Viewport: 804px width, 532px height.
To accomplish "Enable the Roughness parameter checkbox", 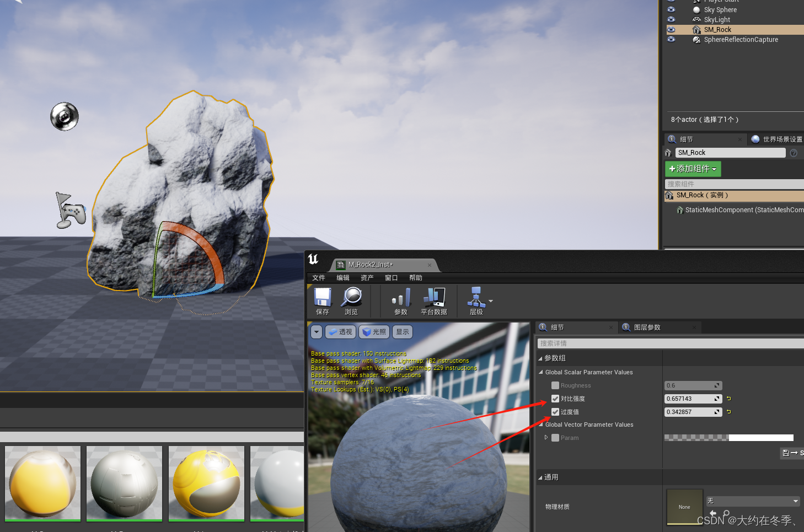I will pos(555,385).
